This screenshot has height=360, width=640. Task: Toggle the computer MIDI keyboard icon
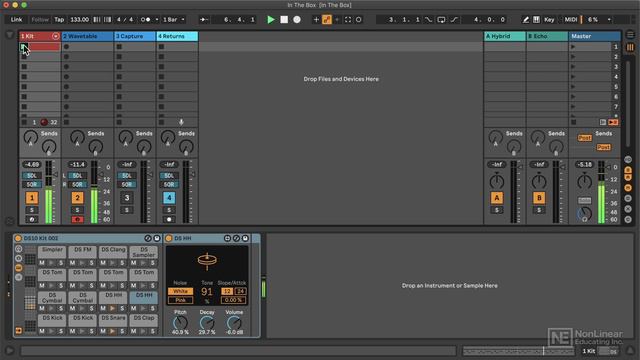pos(536,20)
